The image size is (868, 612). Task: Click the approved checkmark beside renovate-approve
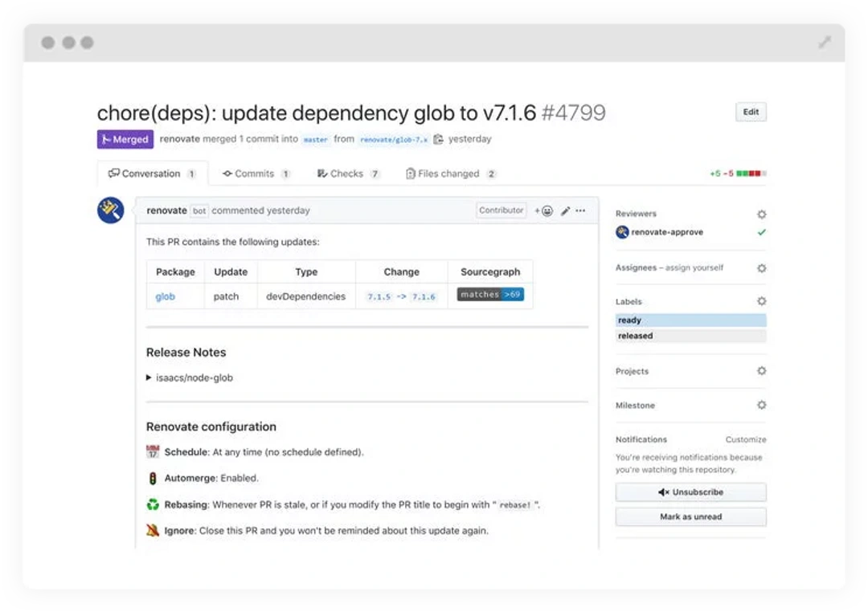[x=762, y=232]
